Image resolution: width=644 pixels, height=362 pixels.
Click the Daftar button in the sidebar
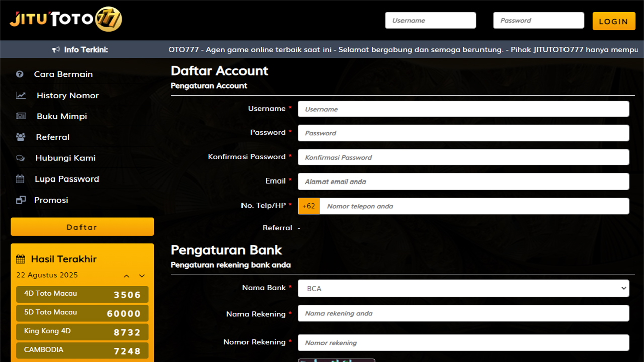82,227
